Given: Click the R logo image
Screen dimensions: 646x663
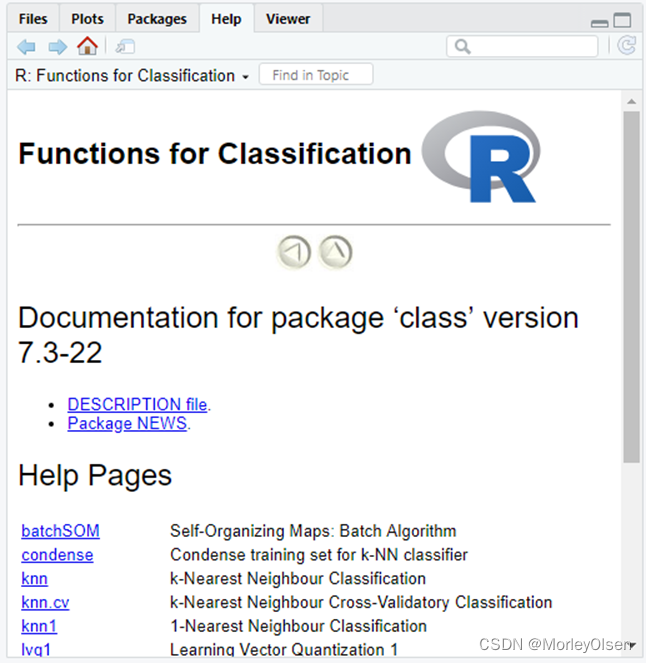Looking at the screenshot, I should [x=481, y=157].
